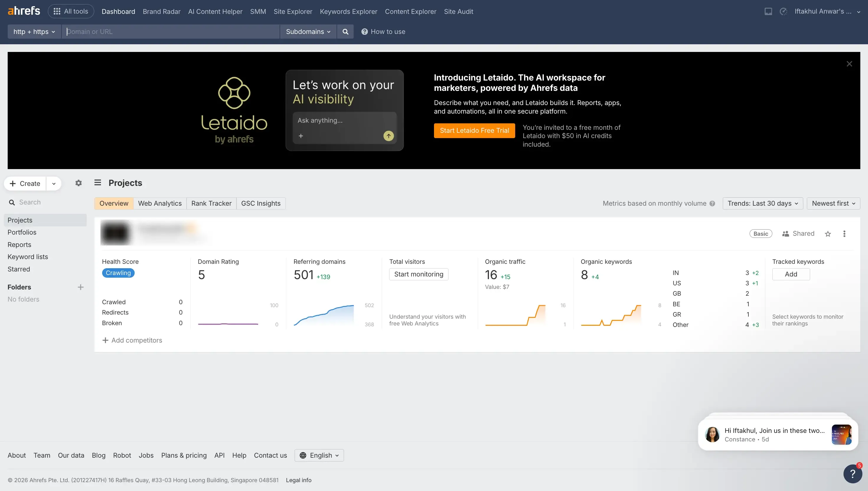This screenshot has height=491, width=868.
Task: Select Keyword lists in the sidebar
Action: pyautogui.click(x=45, y=257)
